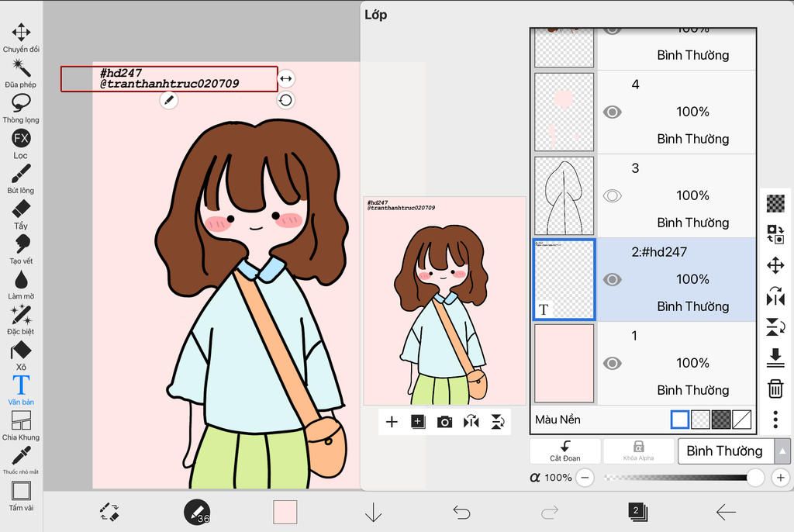Open the layers button showing 2
Viewport: 794px width, 532px height.
pyautogui.click(x=637, y=512)
